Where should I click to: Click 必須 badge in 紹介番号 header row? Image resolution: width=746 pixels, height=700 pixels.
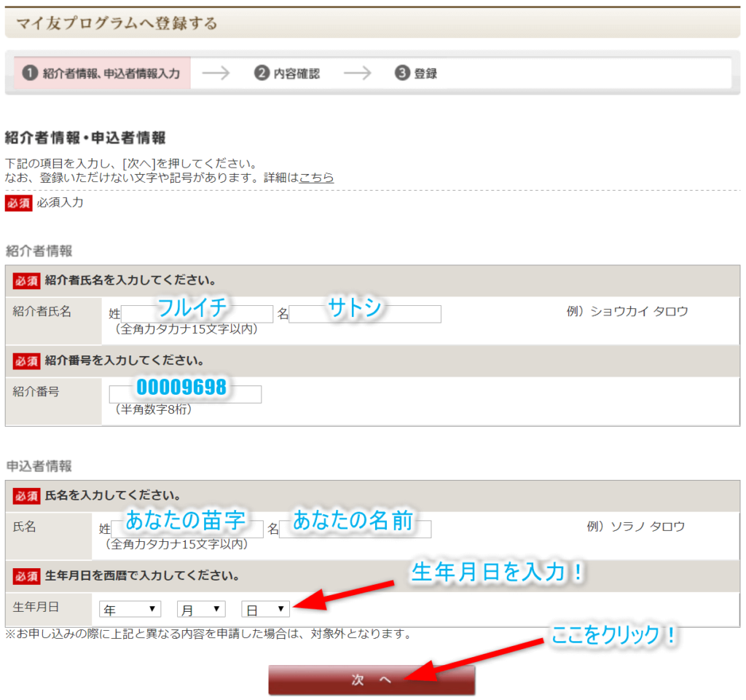(x=26, y=361)
